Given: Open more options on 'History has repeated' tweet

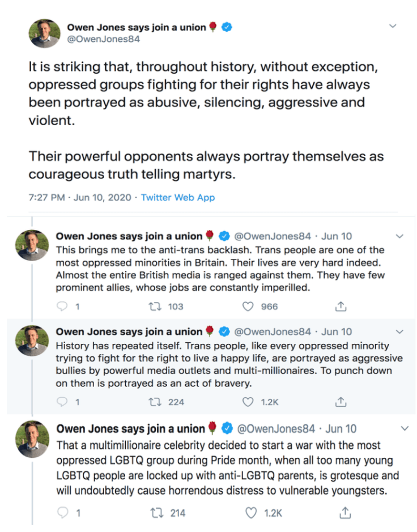Looking at the screenshot, I should [x=399, y=331].
